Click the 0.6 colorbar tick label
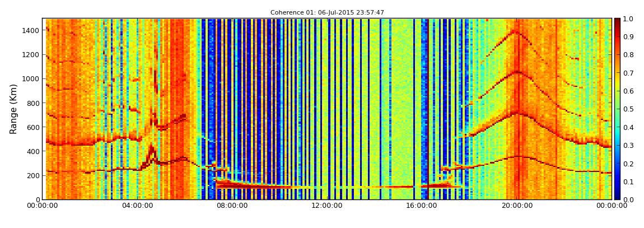The image size is (644, 228). [628, 91]
